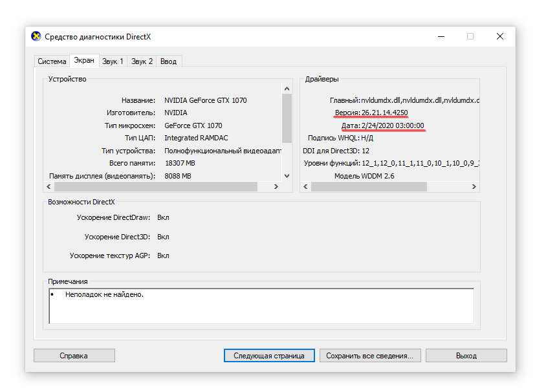Click Изготовитель value NVIDIA
This screenshot has width=546, height=392.
176,113
